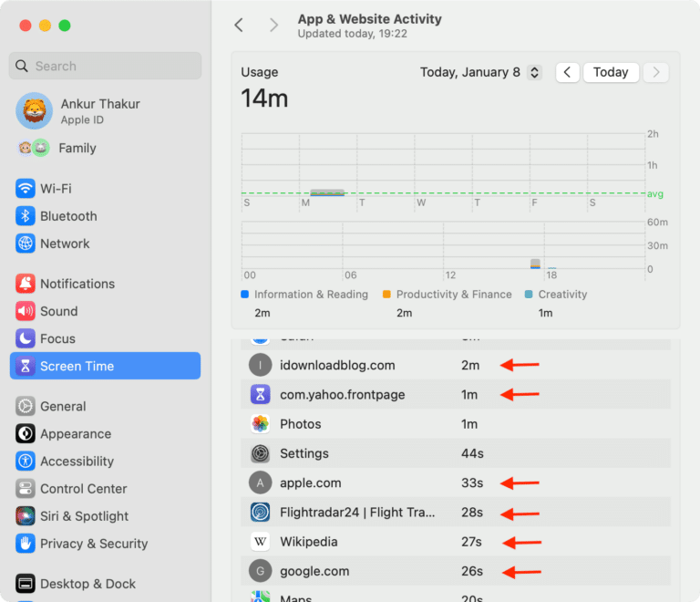Select Focus in sidebar
Viewport: 700px width, 602px height.
coord(105,338)
